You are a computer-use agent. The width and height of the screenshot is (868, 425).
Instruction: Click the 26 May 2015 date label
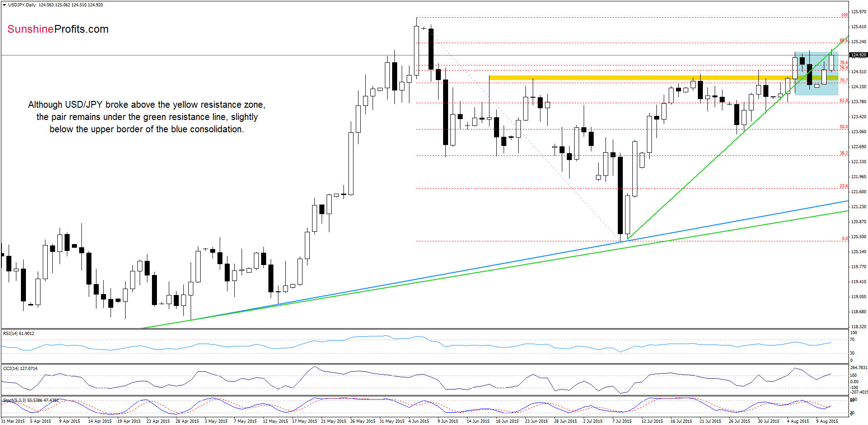[x=363, y=421]
